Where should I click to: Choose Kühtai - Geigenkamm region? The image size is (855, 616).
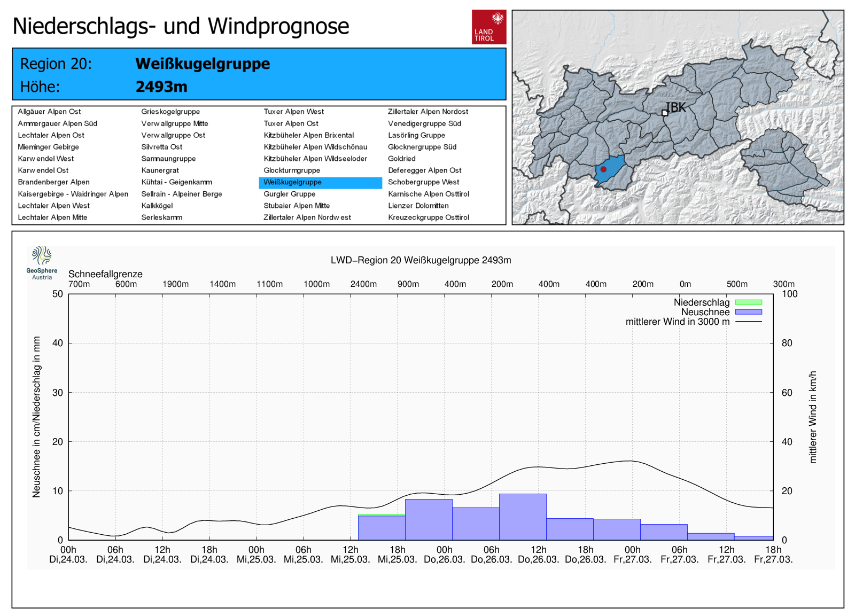tap(176, 182)
